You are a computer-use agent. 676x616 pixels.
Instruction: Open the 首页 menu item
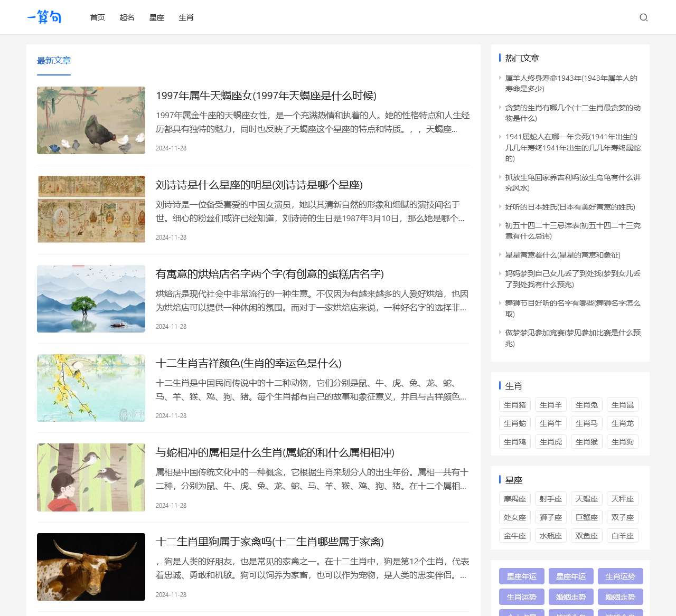tap(97, 17)
